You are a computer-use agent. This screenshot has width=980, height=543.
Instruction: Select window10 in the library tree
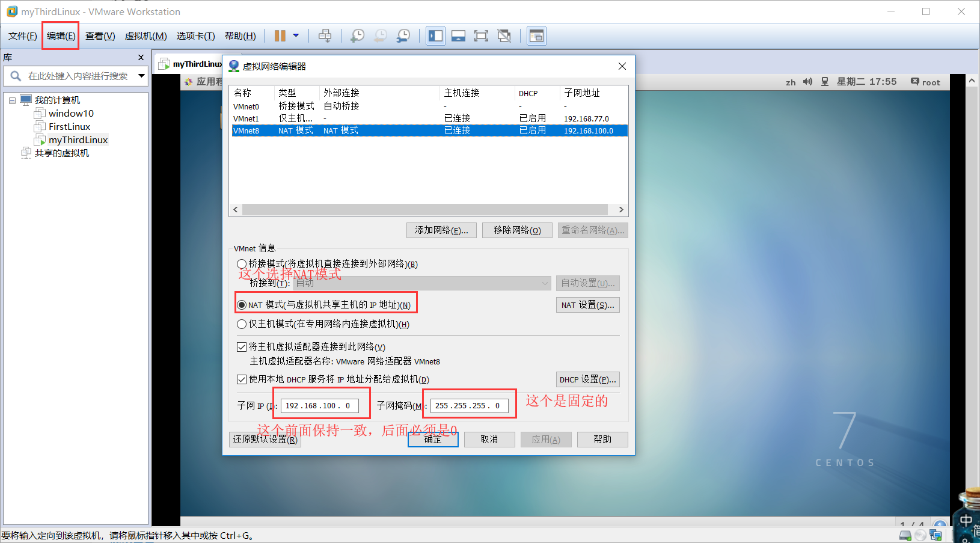pyautogui.click(x=71, y=114)
